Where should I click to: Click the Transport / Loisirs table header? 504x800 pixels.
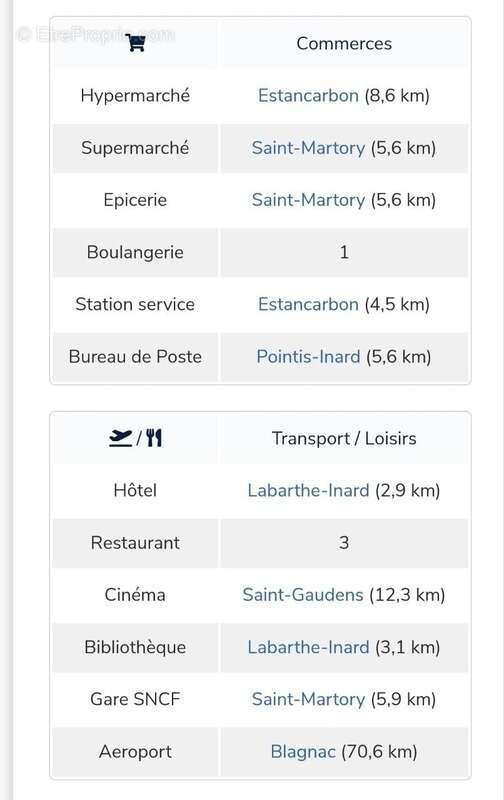(x=344, y=438)
